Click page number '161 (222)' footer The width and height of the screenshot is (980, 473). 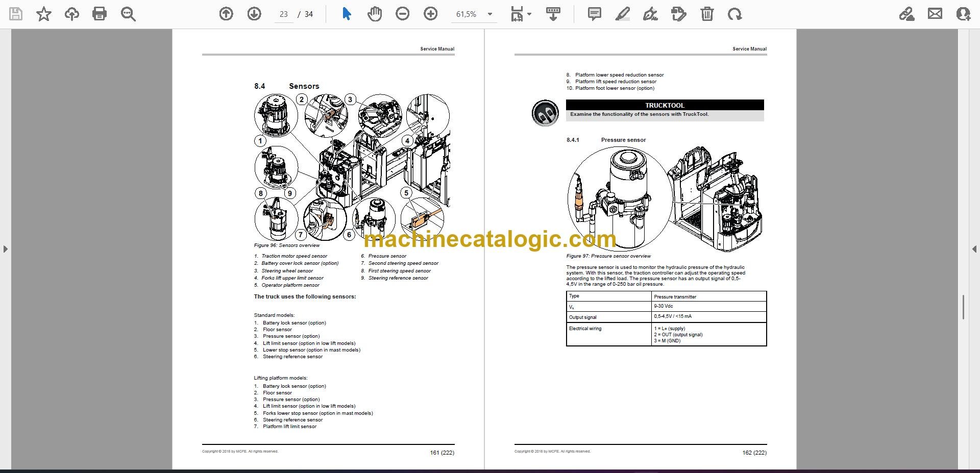(x=442, y=453)
